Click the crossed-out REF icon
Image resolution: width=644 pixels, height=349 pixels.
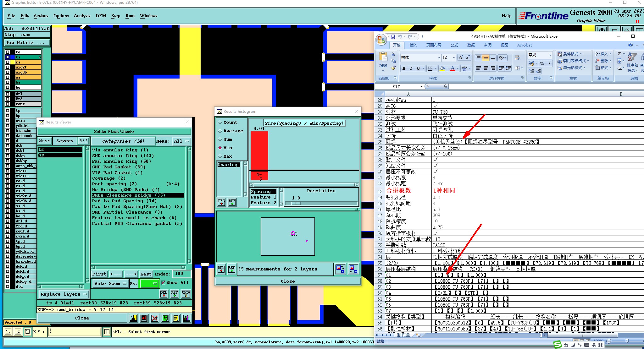pyautogui.click(x=154, y=318)
